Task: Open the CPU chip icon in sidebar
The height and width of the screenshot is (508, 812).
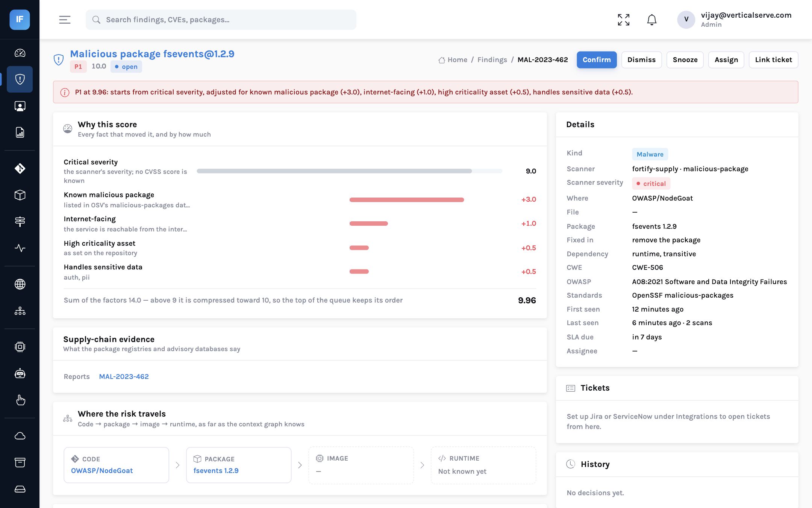Action: click(20, 347)
